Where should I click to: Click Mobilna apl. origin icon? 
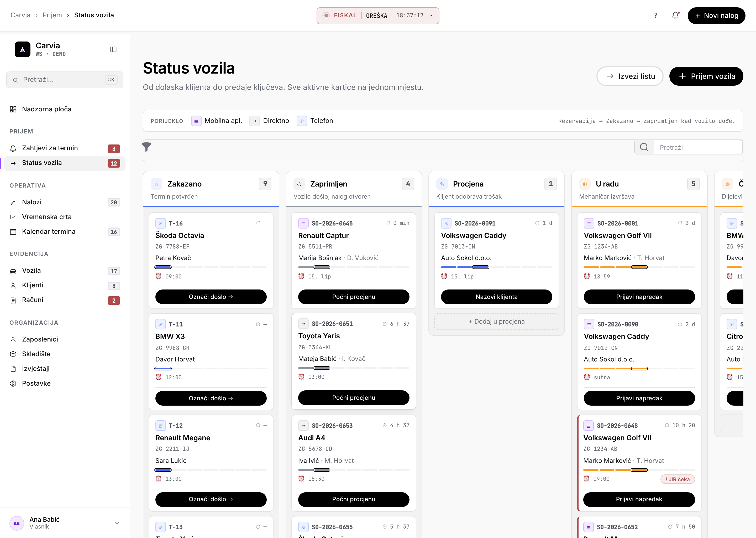coord(196,121)
